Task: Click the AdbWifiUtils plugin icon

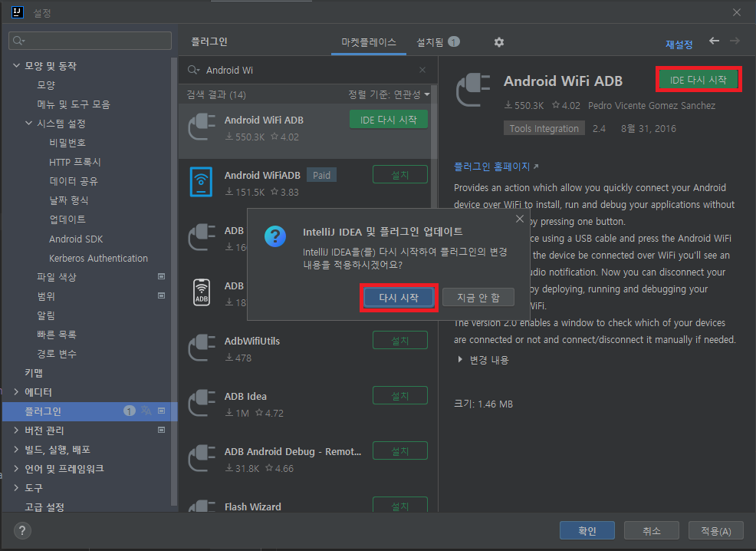Action: point(202,348)
